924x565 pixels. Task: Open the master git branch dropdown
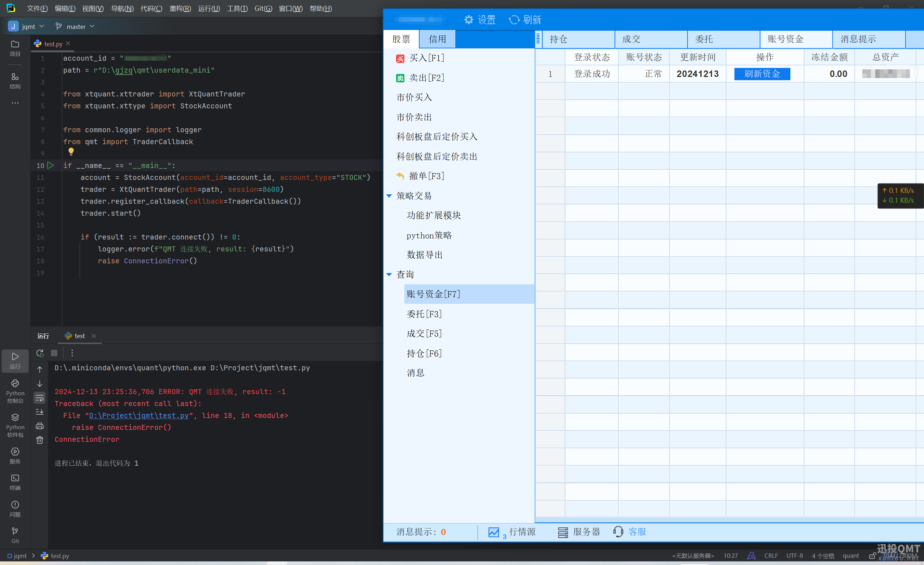(x=75, y=26)
